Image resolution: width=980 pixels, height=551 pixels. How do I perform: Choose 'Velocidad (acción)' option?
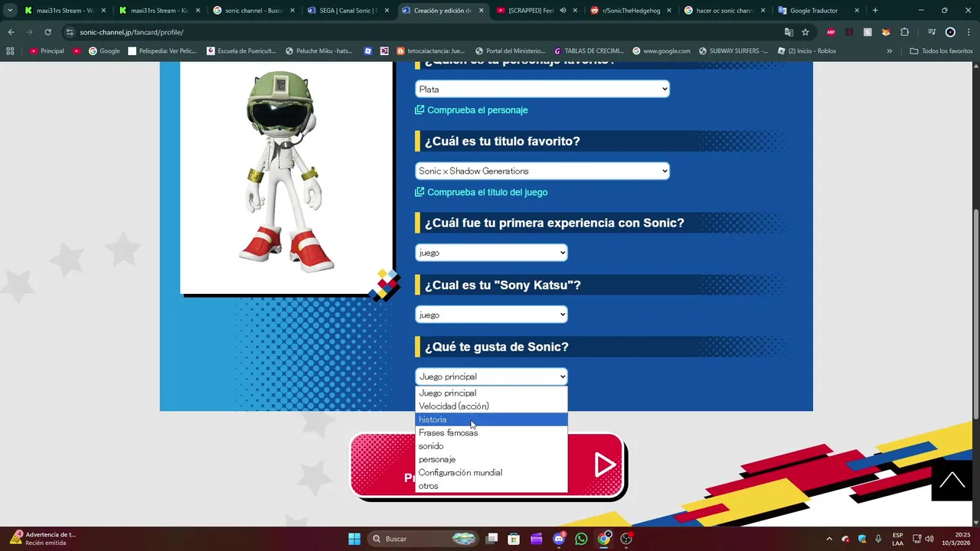pyautogui.click(x=491, y=406)
